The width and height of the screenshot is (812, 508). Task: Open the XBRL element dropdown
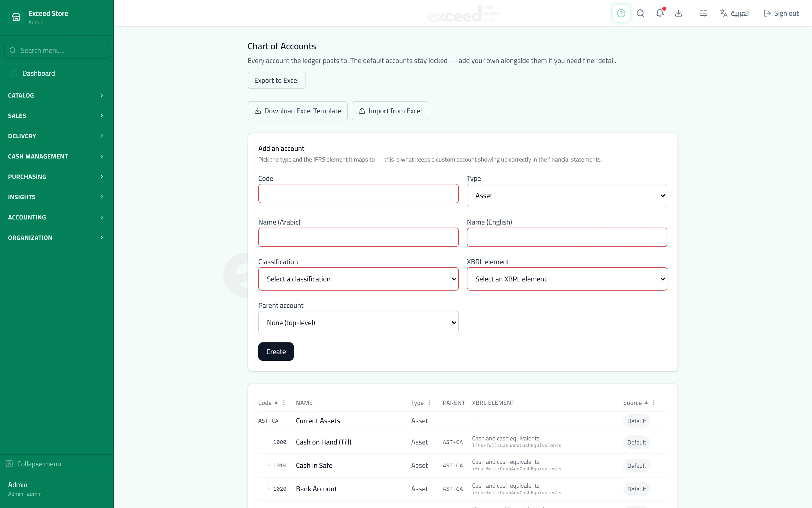coord(567,279)
